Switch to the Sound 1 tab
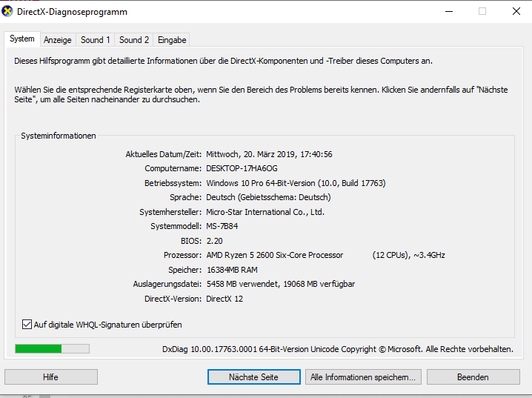 coord(96,40)
